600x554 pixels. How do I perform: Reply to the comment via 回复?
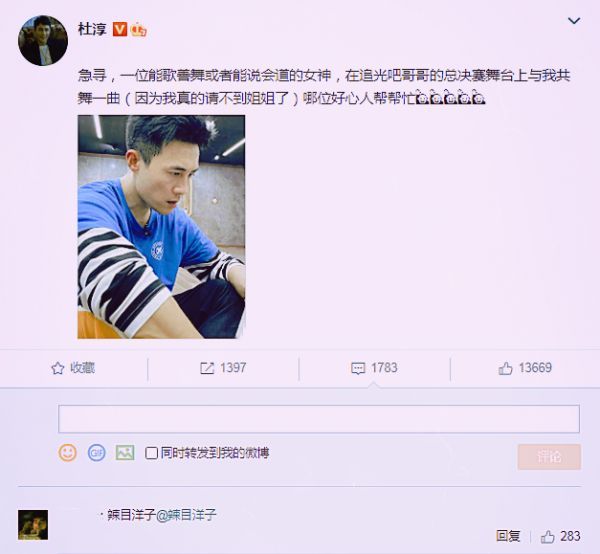(x=508, y=536)
